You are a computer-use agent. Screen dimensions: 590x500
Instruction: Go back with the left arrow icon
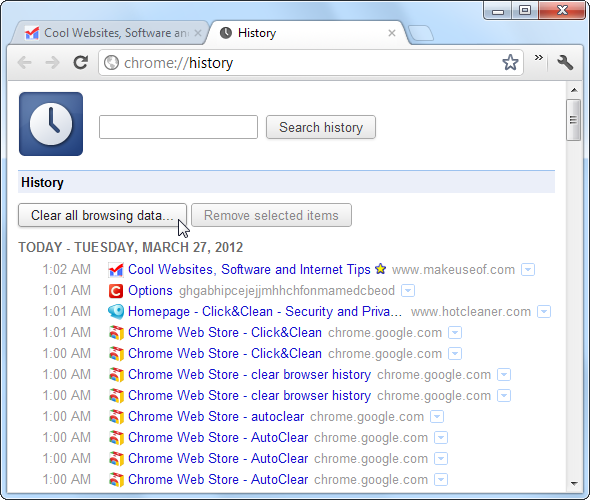coord(24,62)
